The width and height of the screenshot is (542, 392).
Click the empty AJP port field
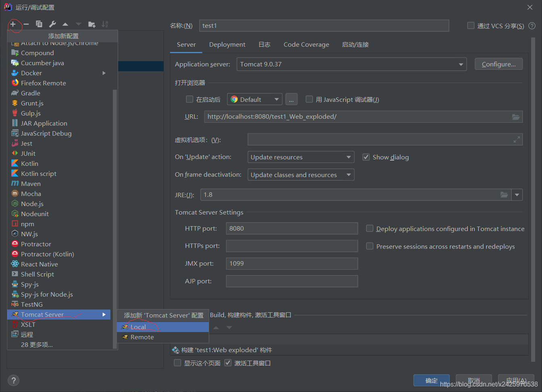click(292, 281)
